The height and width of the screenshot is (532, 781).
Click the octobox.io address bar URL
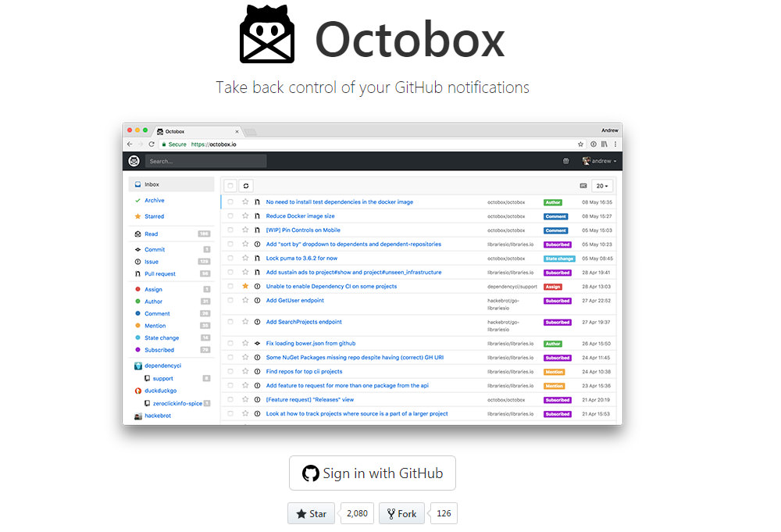214,145
